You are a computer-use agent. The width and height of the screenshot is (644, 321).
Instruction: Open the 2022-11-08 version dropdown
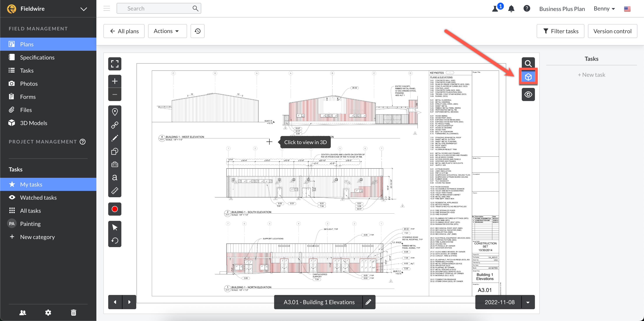[x=528, y=302]
